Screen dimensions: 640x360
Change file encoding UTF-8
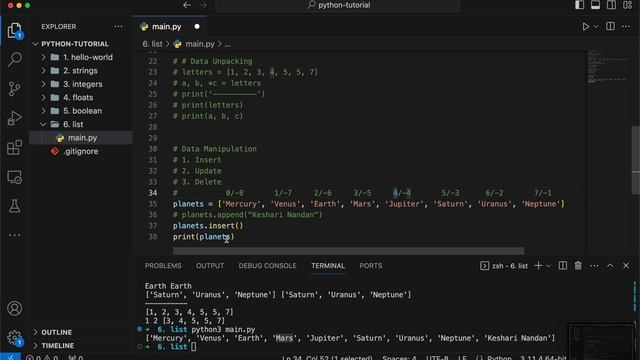point(437,358)
